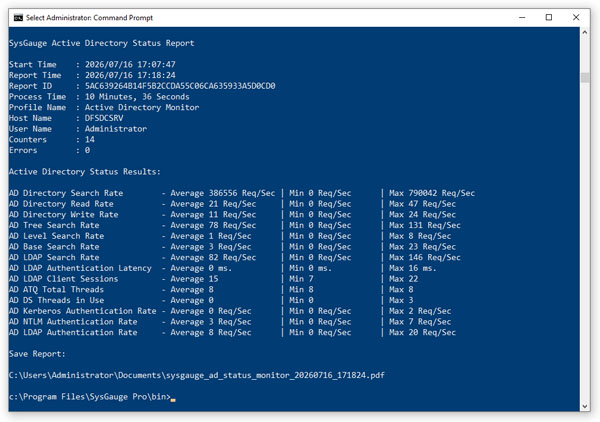Image resolution: width=600 pixels, height=422 pixels.
Task: Click 'Max 131 Req/Sec' value
Action: click(x=425, y=225)
